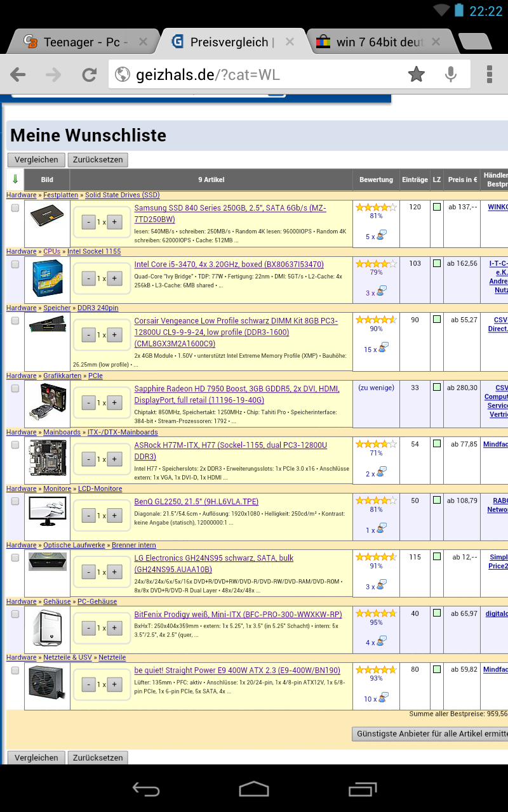Tap the Android Home button
508x812 pixels.
pos(254,789)
